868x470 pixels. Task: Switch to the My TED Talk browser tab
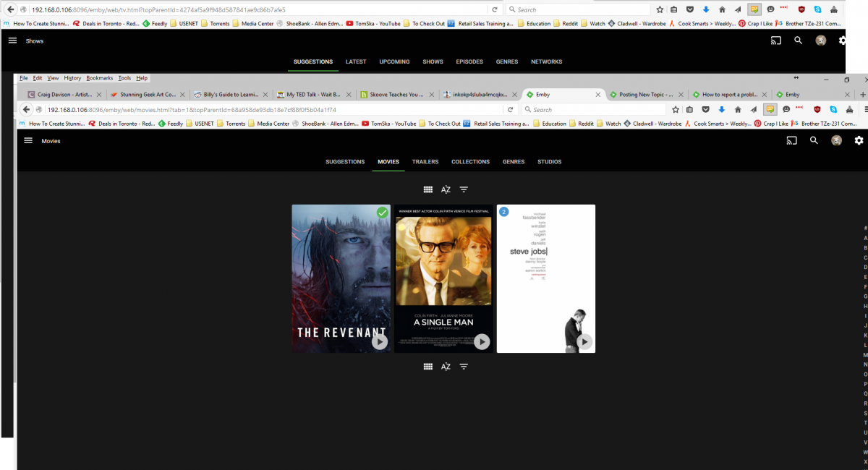[x=313, y=94]
